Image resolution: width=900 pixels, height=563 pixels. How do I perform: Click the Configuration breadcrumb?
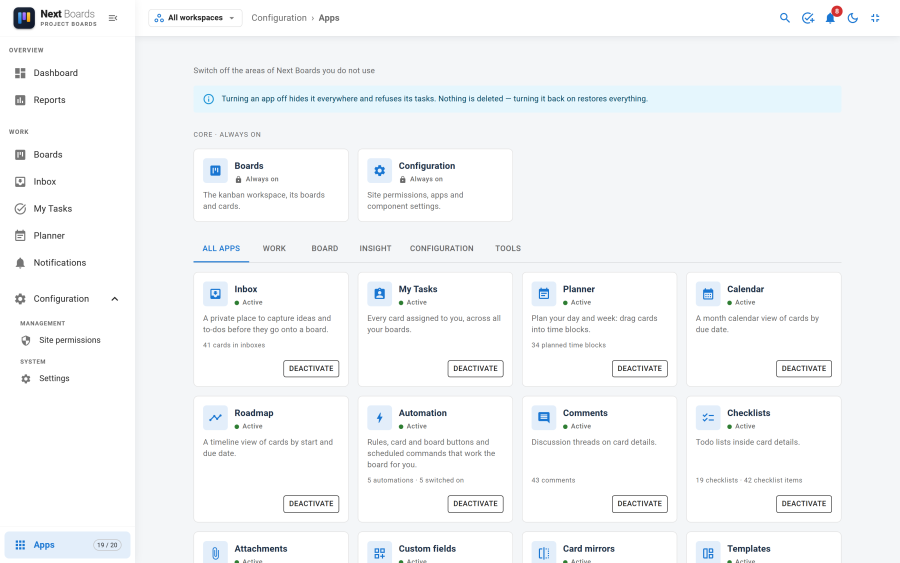pos(279,18)
